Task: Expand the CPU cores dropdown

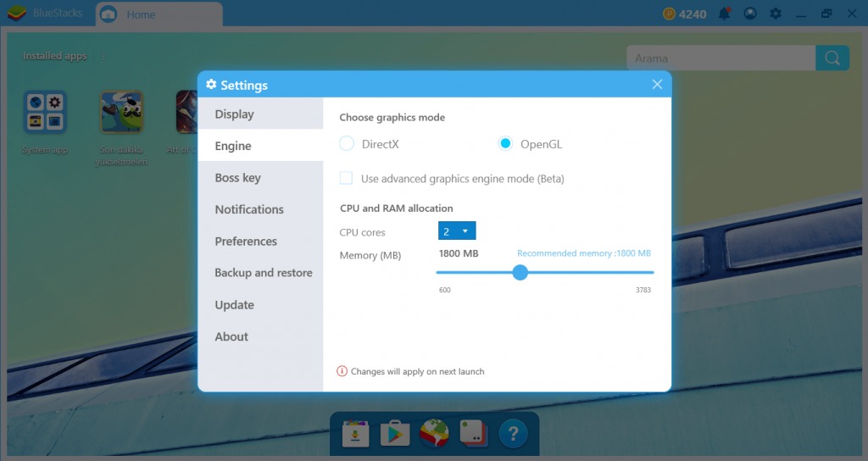Action: 457,230
